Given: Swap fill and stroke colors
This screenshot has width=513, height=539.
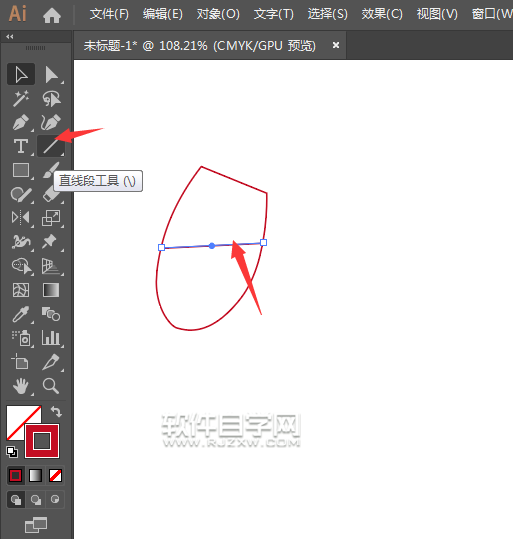Looking at the screenshot, I should pyautogui.click(x=56, y=411).
